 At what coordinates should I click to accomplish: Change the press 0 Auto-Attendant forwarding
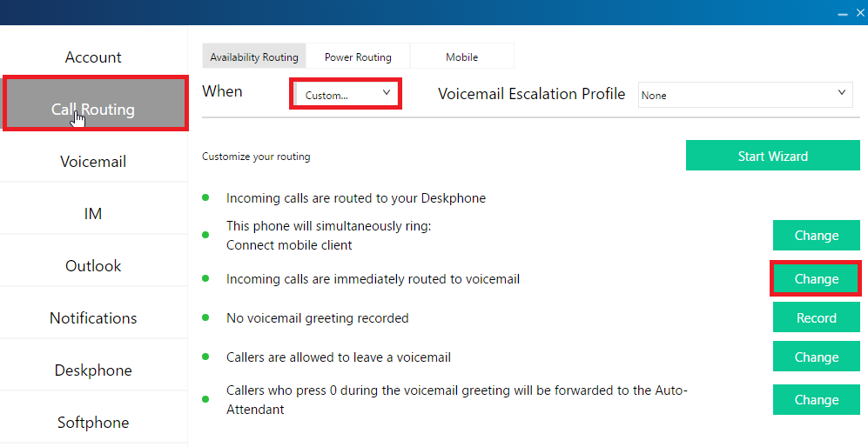816,400
